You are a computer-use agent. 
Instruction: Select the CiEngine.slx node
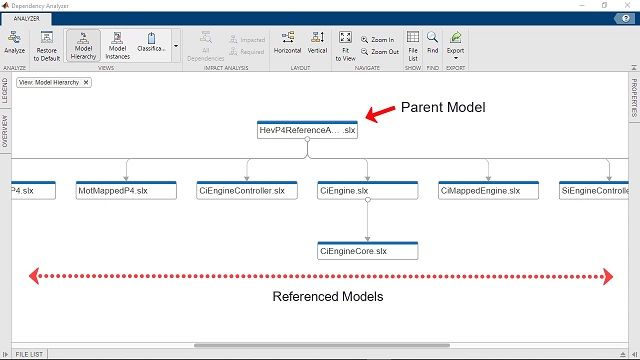367,191
